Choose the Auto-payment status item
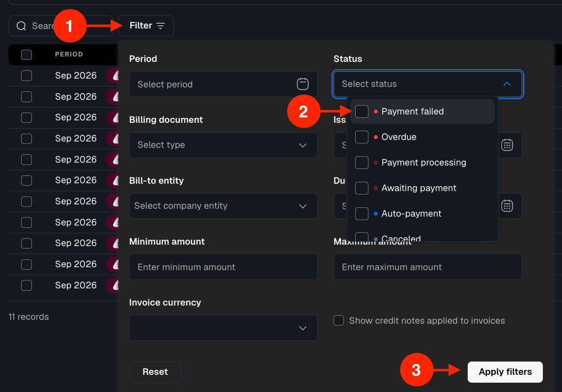Image resolution: width=562 pixels, height=392 pixels. [x=422, y=214]
